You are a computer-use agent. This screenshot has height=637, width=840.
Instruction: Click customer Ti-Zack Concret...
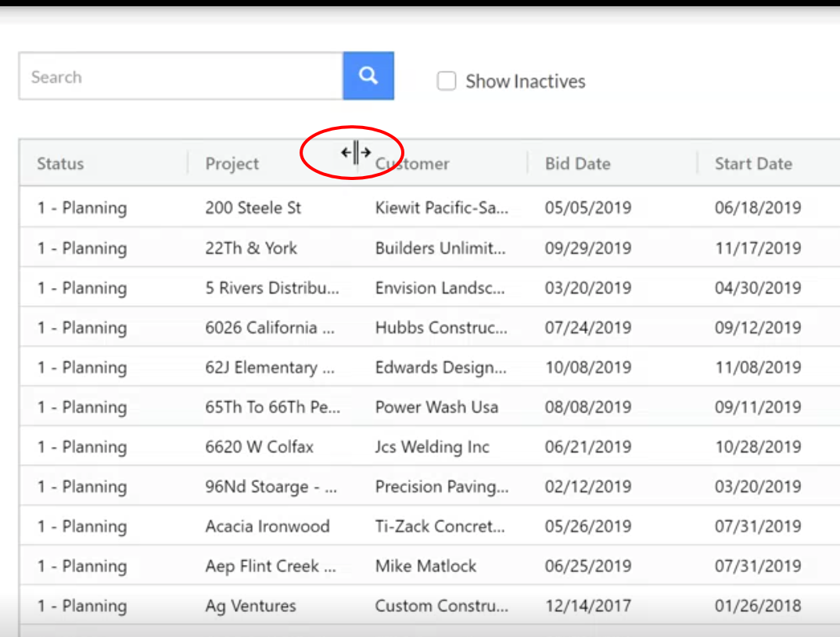coord(440,526)
